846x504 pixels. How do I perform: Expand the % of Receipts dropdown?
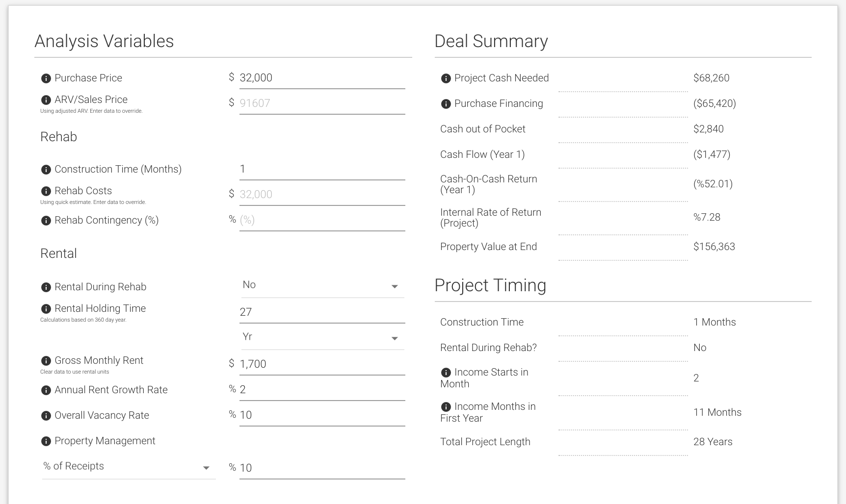pyautogui.click(x=129, y=467)
